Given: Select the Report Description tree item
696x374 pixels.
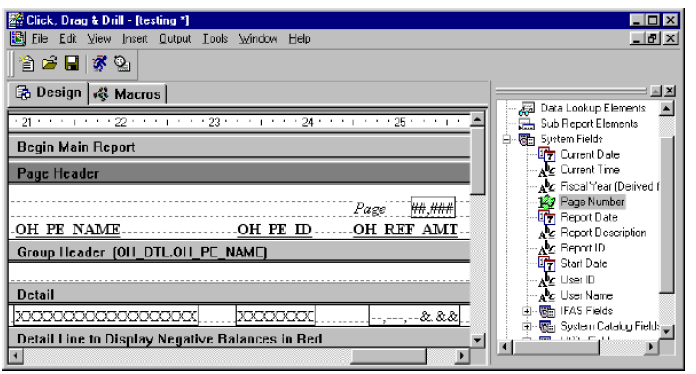Looking at the screenshot, I should coord(603,233).
